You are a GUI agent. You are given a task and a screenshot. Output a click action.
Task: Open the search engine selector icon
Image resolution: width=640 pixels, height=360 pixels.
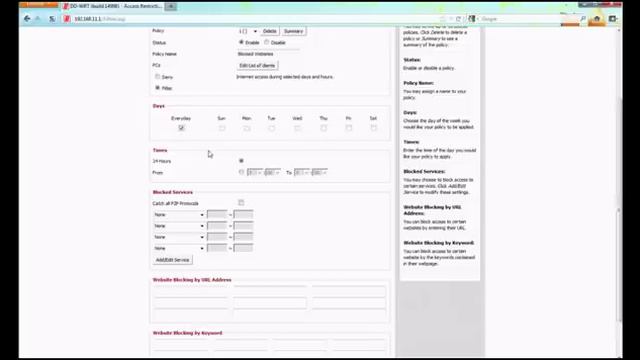[472, 19]
